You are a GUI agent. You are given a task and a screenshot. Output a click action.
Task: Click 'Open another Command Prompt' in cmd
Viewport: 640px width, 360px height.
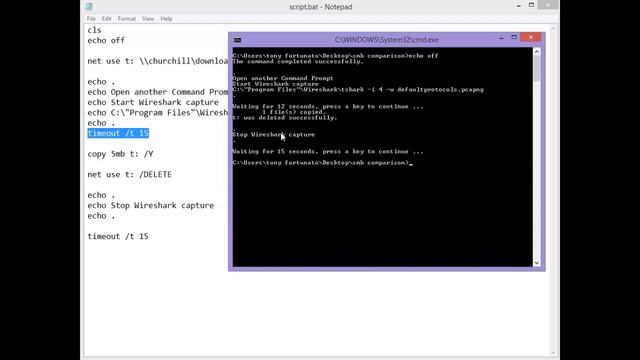[x=283, y=78]
